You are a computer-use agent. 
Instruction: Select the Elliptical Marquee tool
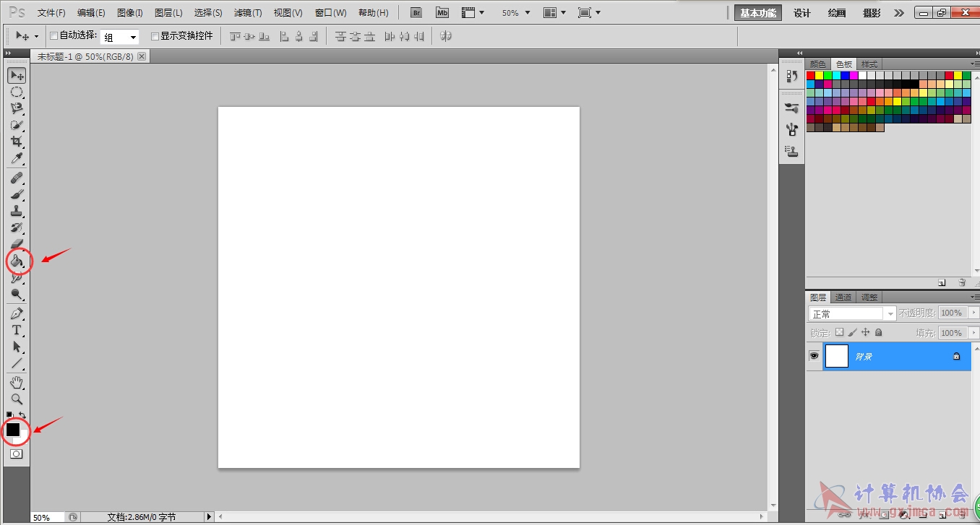pyautogui.click(x=17, y=92)
